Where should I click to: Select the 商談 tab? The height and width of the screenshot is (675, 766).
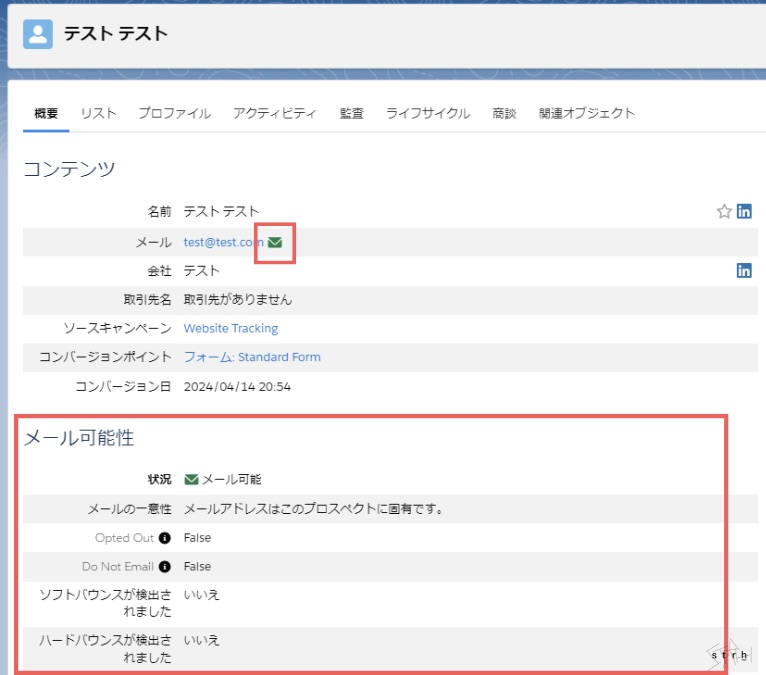coord(504,114)
